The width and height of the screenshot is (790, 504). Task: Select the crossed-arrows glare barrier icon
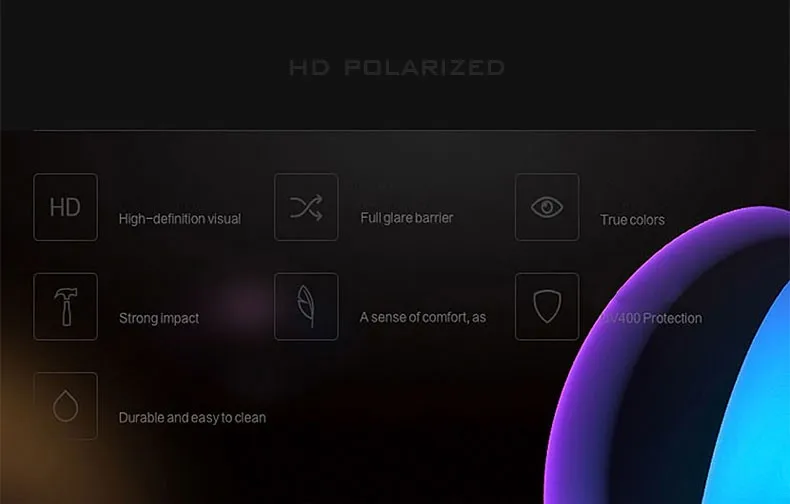tap(306, 207)
